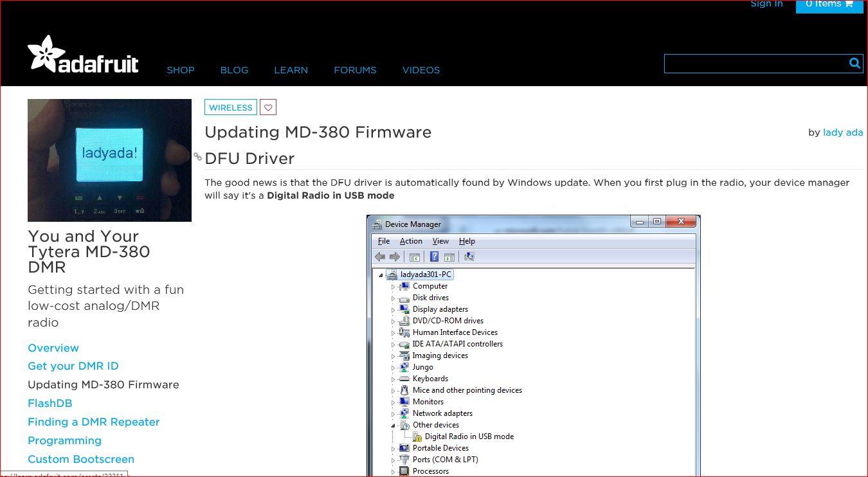Select the Processors tree item
Image resolution: width=868 pixels, height=477 pixels.
(431, 471)
